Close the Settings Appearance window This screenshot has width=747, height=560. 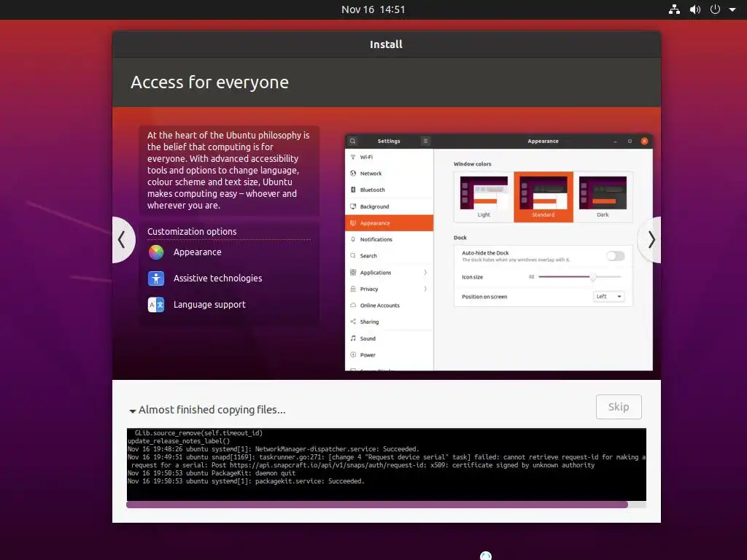[644, 141]
